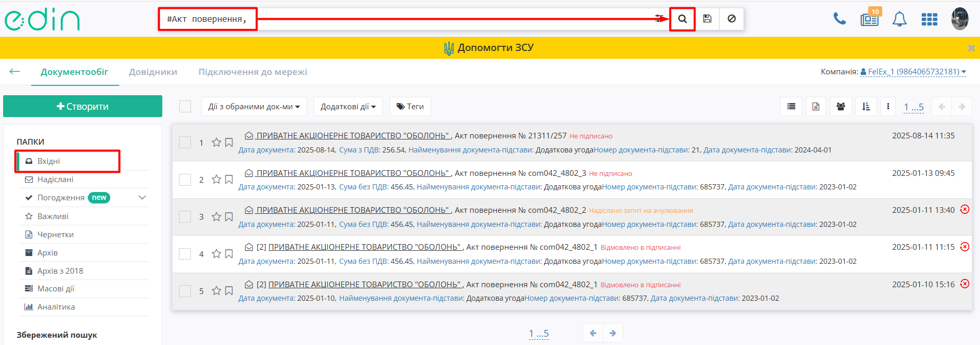
Task: Click the Створити button
Action: [83, 106]
